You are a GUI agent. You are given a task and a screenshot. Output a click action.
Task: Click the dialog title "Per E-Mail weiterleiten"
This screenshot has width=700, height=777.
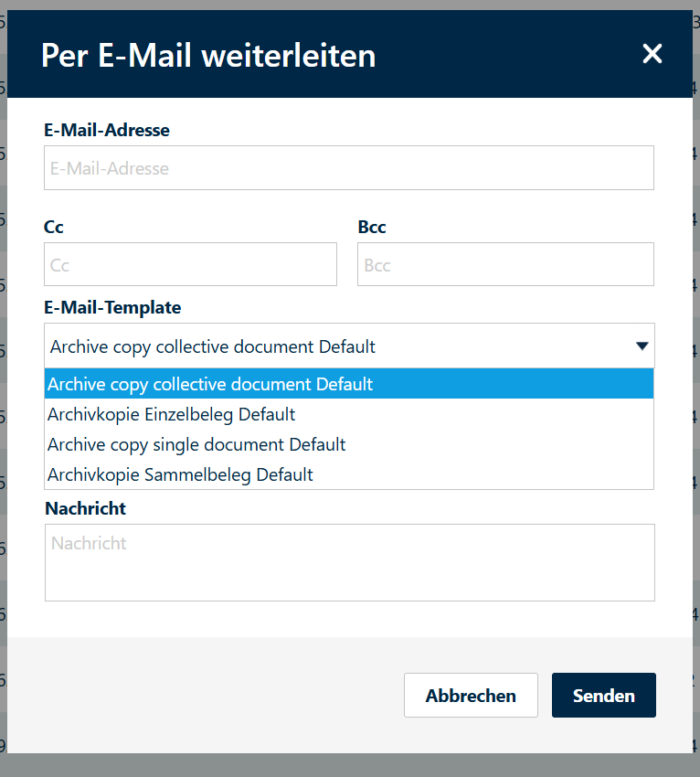tap(207, 56)
